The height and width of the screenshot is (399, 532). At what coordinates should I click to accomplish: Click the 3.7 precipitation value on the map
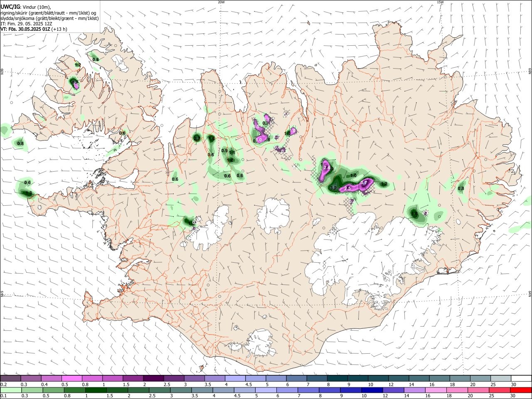(364, 182)
